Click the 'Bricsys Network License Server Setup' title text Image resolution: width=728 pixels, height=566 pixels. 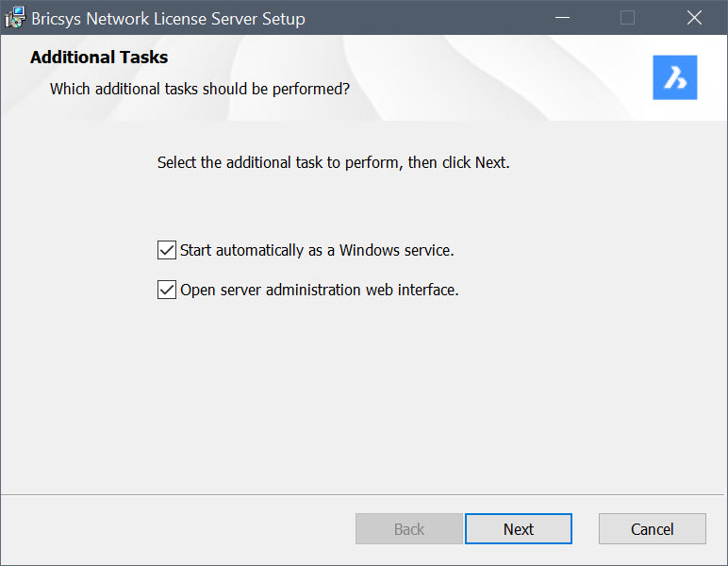click(x=168, y=18)
